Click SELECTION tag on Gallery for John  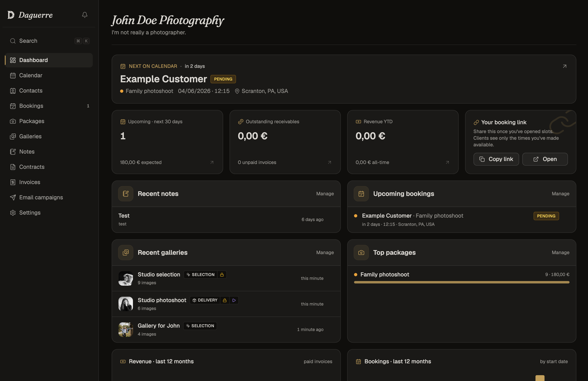(x=200, y=326)
